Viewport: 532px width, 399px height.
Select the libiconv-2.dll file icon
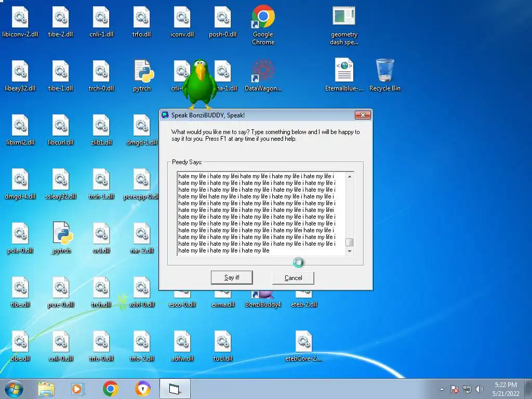20,21
